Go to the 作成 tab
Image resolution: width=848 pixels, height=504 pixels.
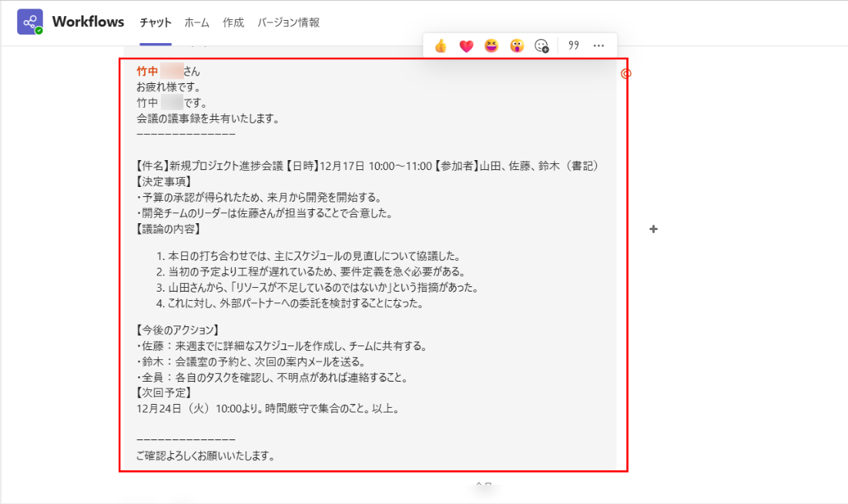click(233, 23)
